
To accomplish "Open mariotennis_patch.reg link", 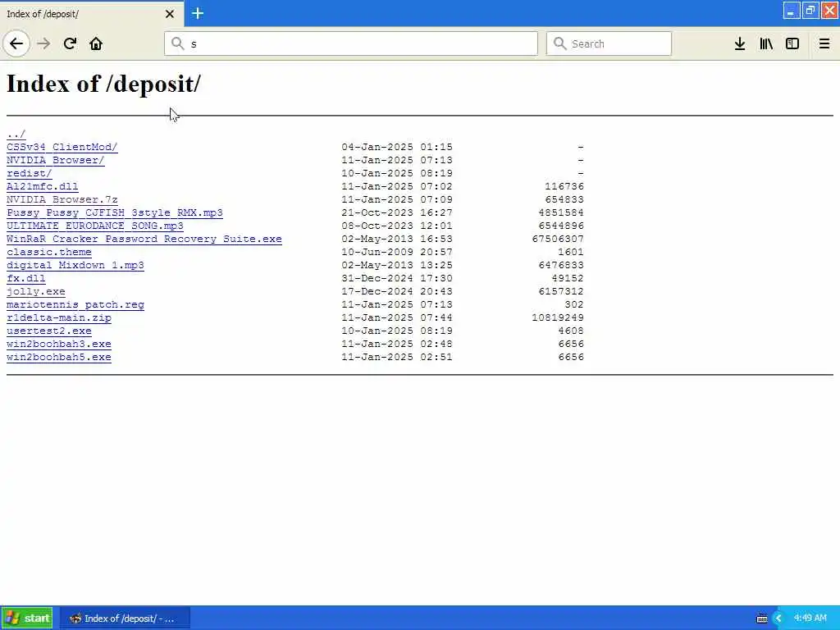I will click(75, 304).
